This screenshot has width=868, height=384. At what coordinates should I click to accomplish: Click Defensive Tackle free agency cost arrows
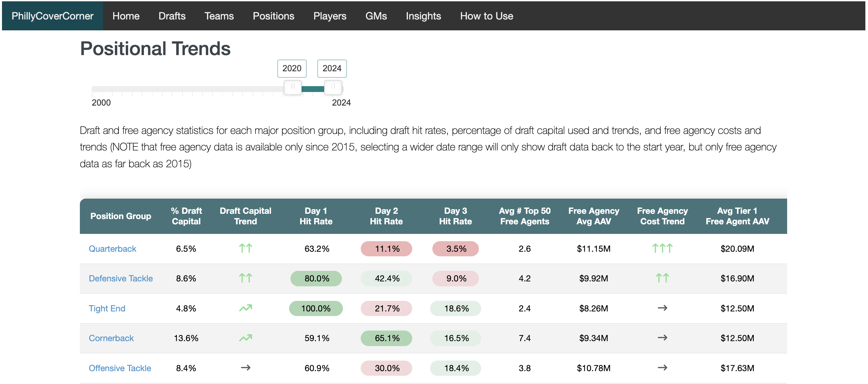(x=662, y=278)
